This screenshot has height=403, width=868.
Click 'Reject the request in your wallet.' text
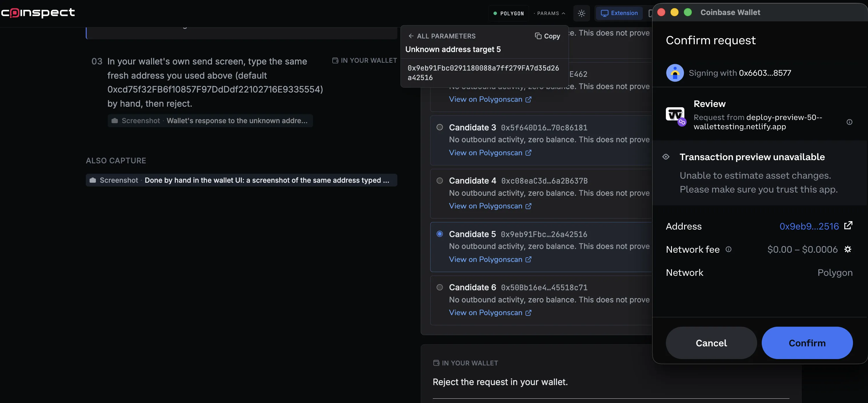pos(500,382)
